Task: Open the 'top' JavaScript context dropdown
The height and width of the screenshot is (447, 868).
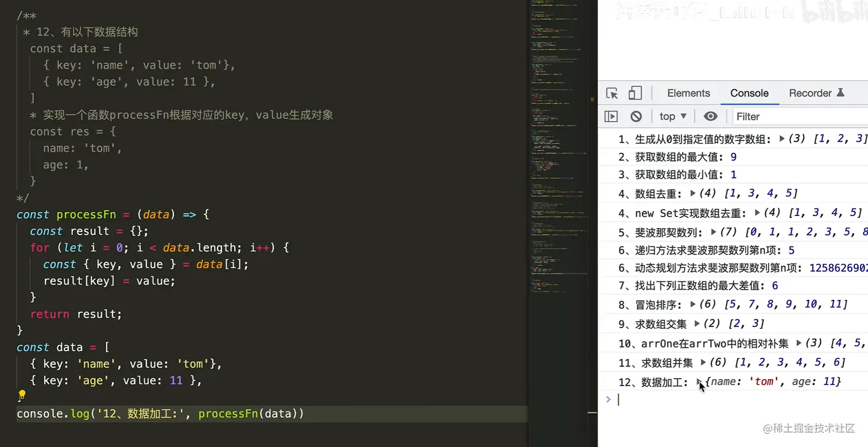Action: pyautogui.click(x=673, y=116)
